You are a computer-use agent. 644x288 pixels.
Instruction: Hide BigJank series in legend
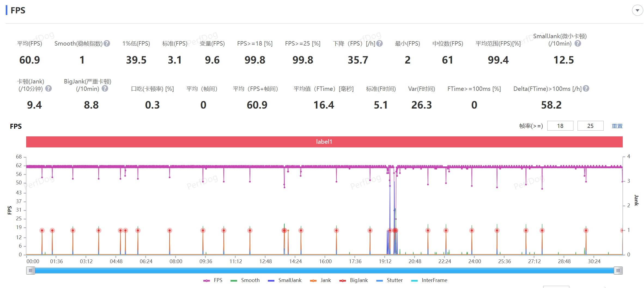[353, 280]
